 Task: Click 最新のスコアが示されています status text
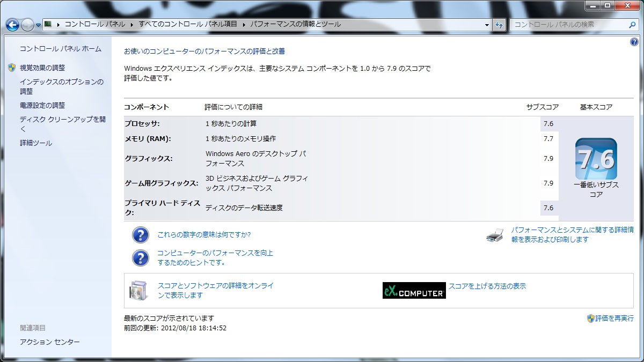point(169,319)
